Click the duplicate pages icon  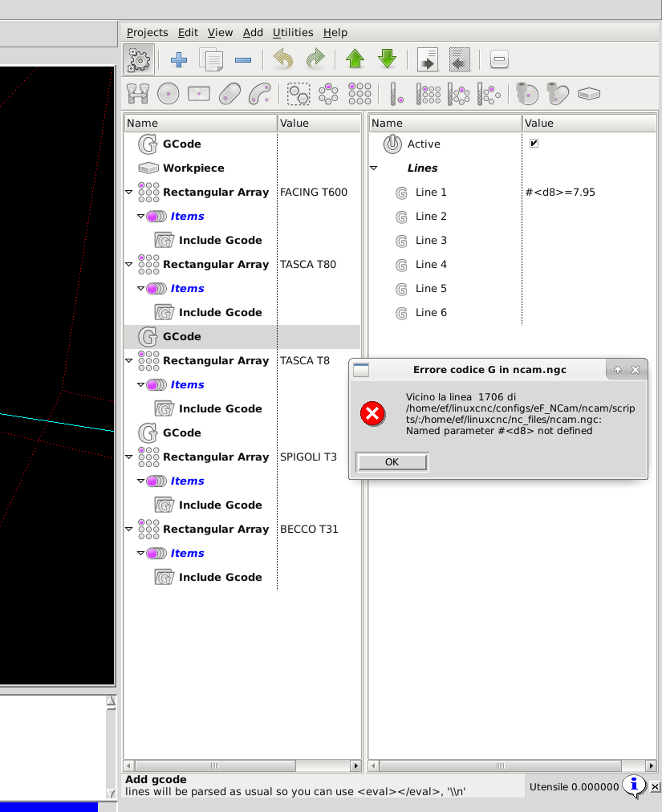[x=211, y=59]
